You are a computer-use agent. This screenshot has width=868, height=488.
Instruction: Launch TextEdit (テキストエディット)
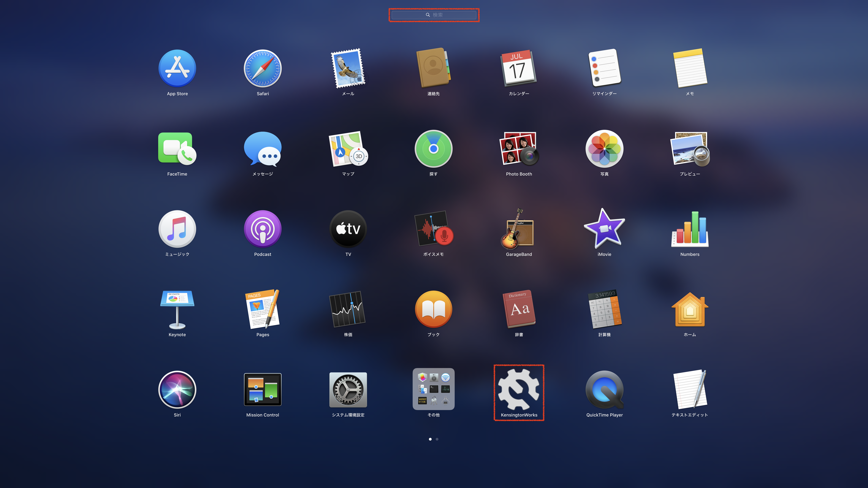click(x=690, y=390)
